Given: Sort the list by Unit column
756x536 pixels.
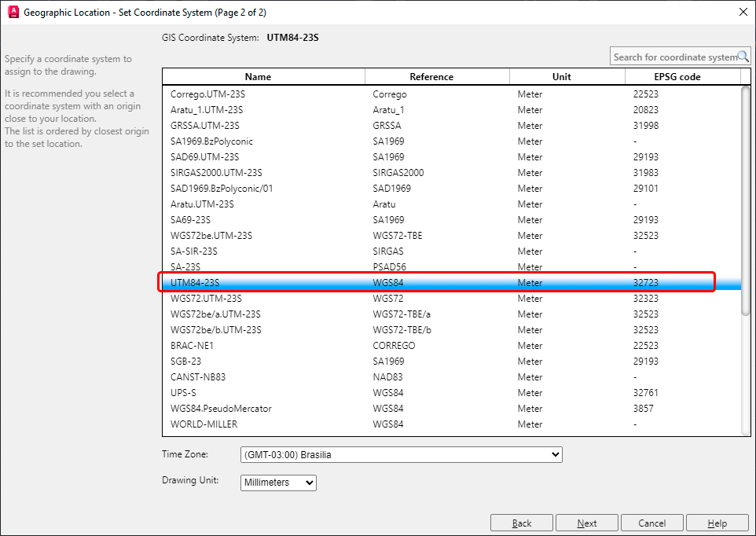Looking at the screenshot, I should tap(561, 76).
